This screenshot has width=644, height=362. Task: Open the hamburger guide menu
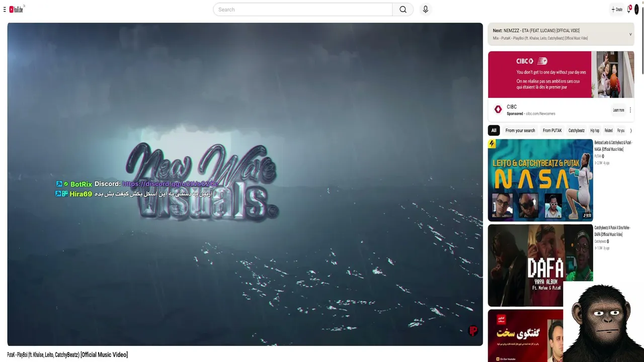click(x=5, y=10)
